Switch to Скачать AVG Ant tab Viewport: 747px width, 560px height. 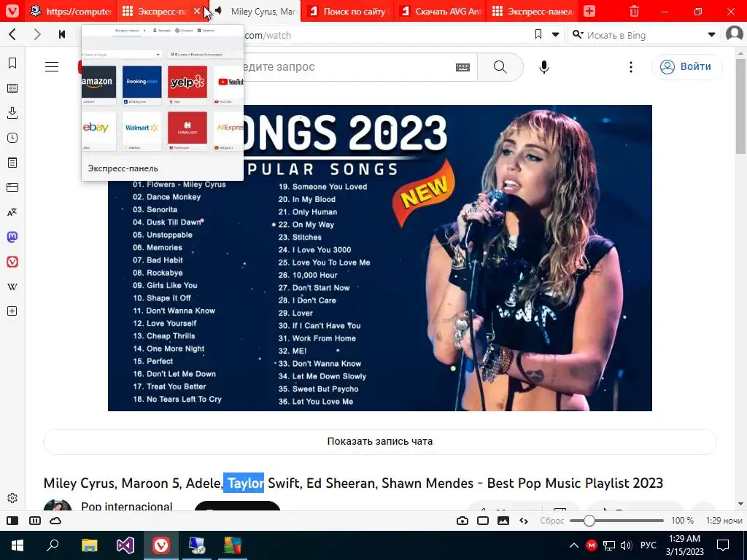pyautogui.click(x=440, y=11)
